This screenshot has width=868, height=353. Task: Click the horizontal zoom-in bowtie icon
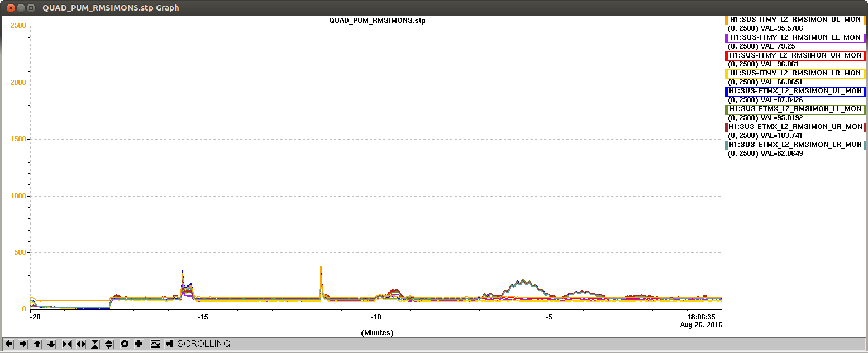67,344
